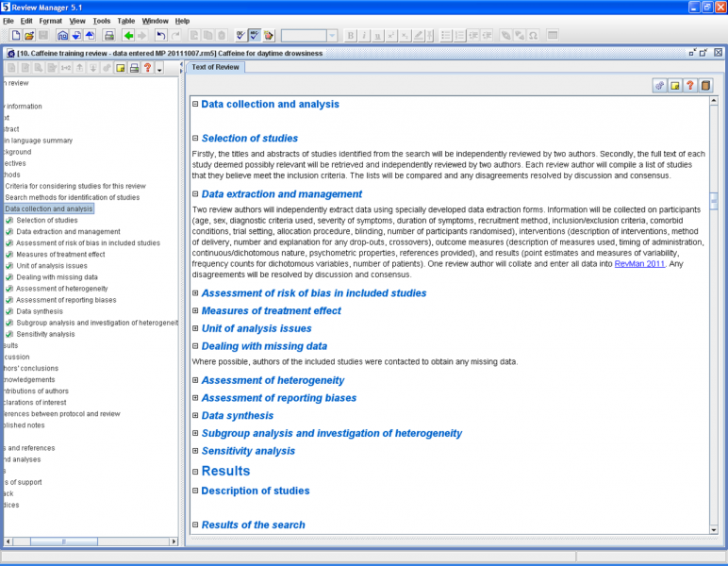Click the yellow Notes icon in text pane
728x566 pixels.
[675, 86]
